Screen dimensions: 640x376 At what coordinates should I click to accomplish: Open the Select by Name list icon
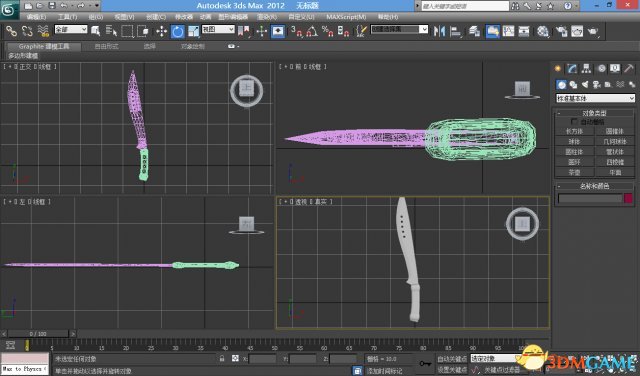[x=111, y=31]
